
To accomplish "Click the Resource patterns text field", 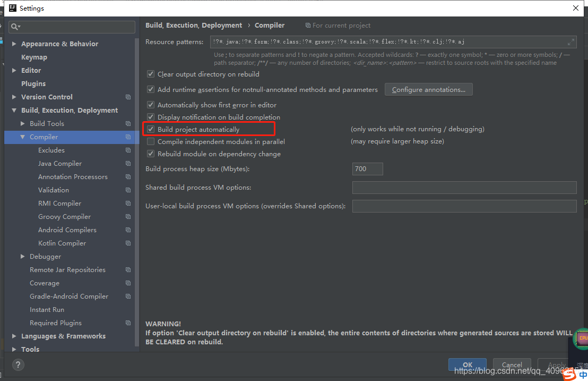I will pos(393,41).
